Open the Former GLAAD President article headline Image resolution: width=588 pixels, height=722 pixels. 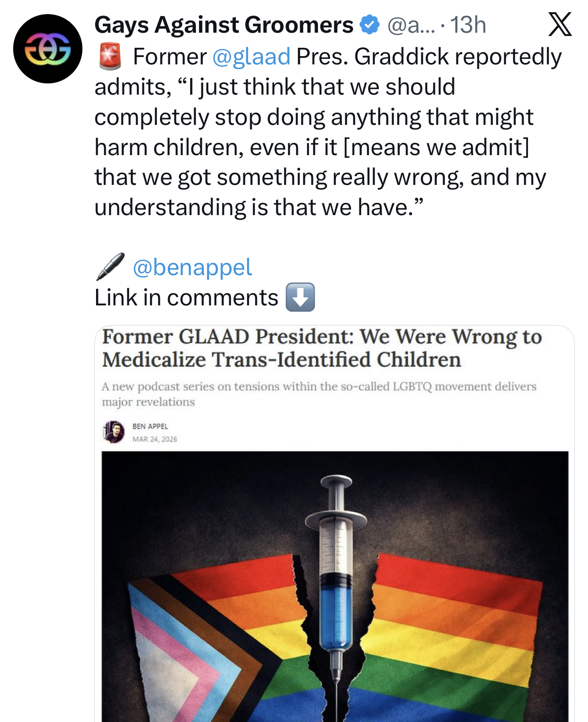click(x=322, y=348)
